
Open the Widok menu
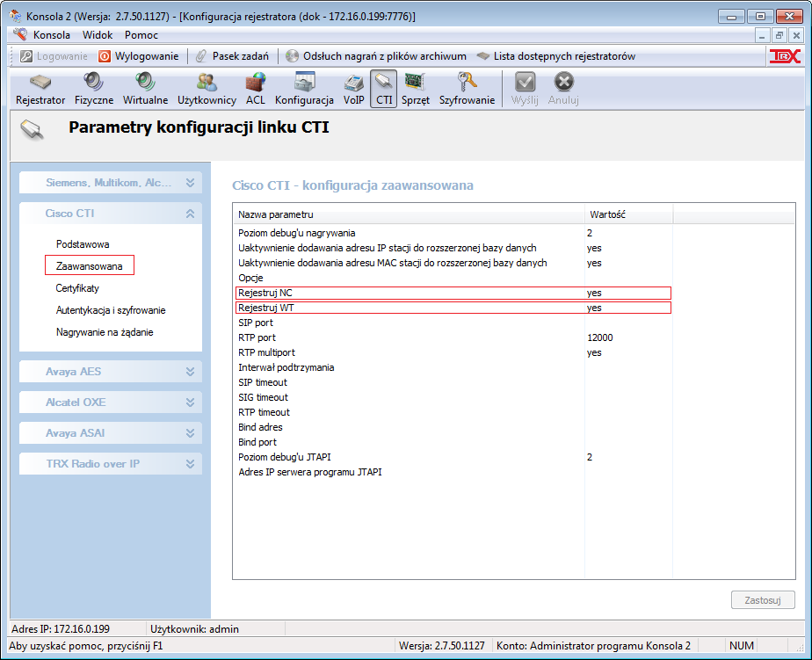pos(98,34)
